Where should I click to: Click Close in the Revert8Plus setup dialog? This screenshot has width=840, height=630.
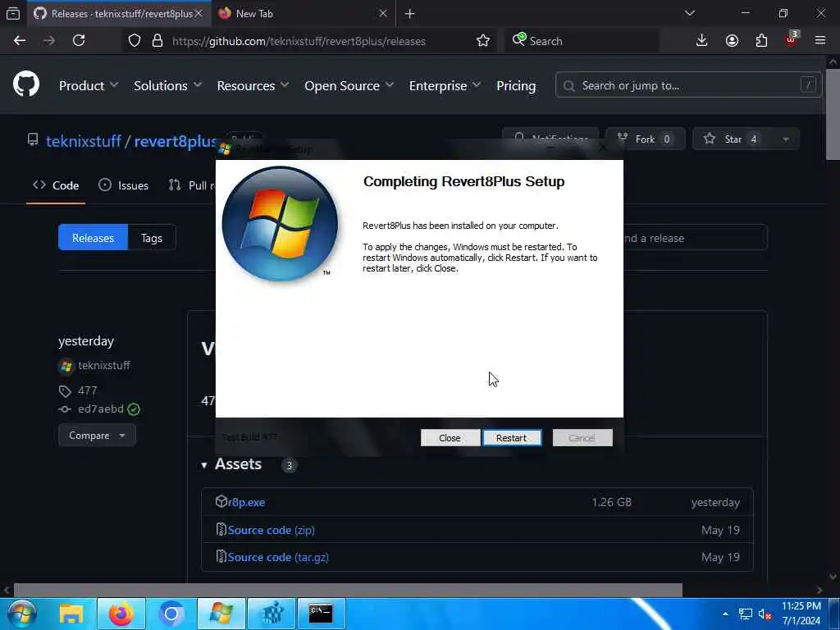point(450,438)
